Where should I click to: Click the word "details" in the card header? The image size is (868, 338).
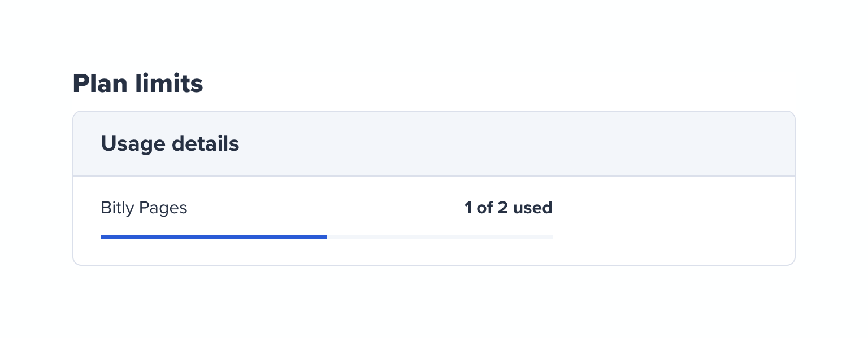click(x=205, y=144)
